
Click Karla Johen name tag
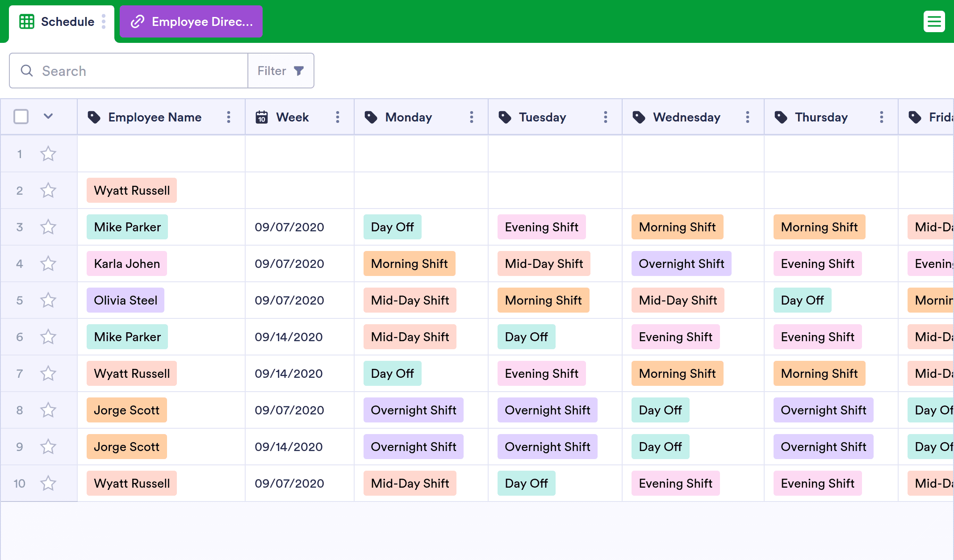tap(127, 263)
